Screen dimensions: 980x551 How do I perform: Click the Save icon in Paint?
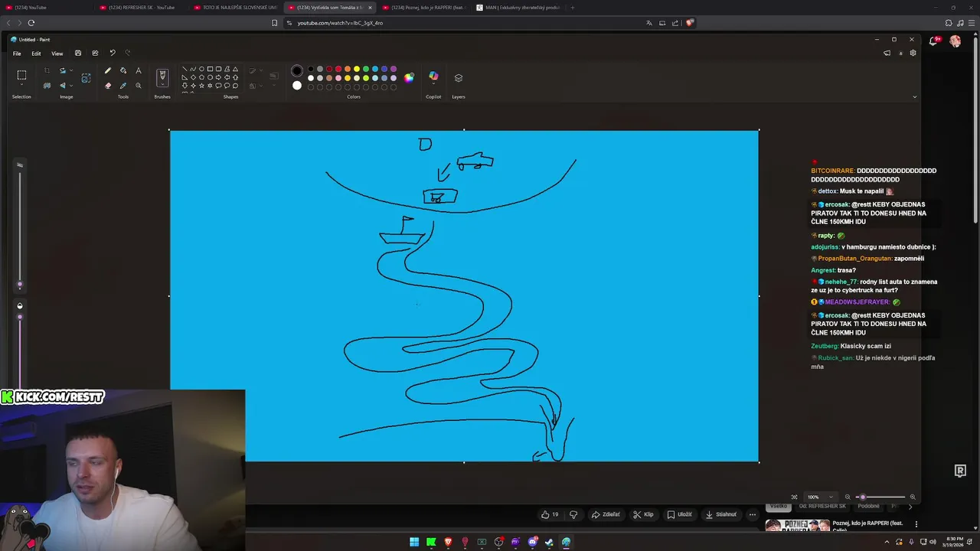pyautogui.click(x=78, y=54)
